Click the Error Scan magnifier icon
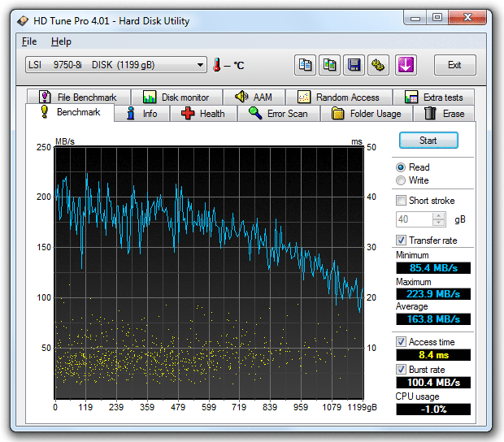 [x=255, y=113]
